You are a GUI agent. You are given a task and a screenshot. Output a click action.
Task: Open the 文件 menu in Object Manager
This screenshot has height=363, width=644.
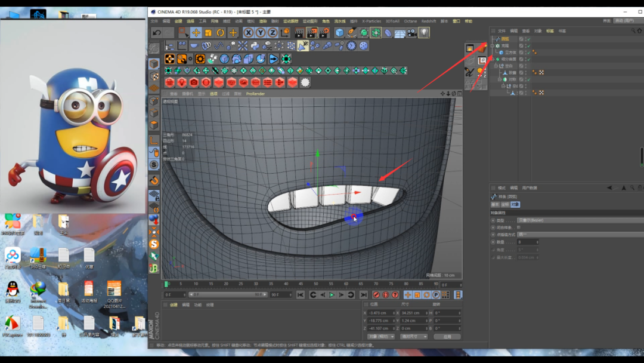coord(501,31)
